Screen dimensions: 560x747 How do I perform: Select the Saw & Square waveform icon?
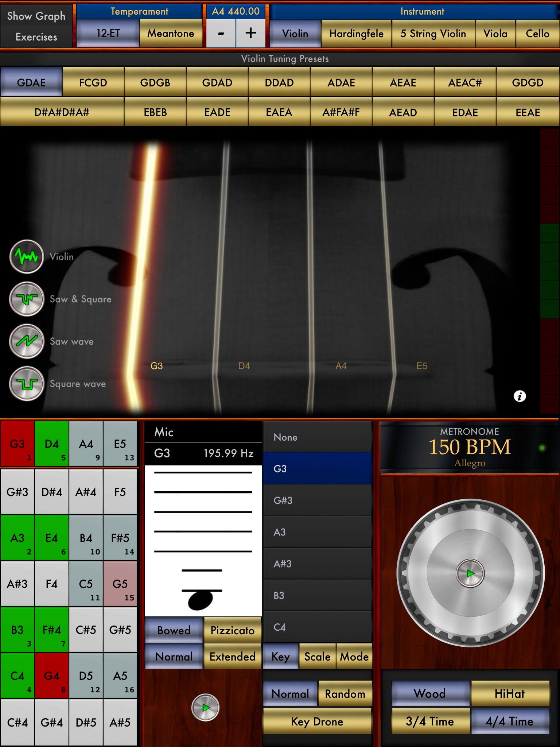(x=27, y=299)
